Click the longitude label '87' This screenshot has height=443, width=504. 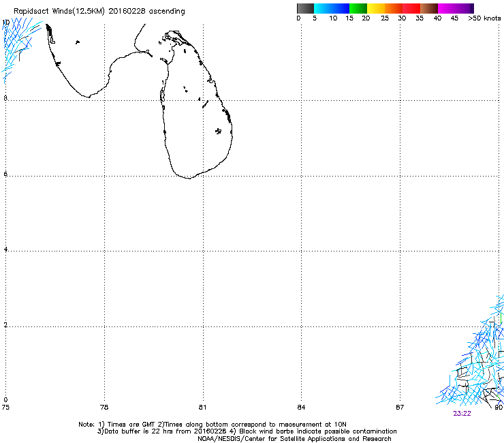(x=400, y=408)
